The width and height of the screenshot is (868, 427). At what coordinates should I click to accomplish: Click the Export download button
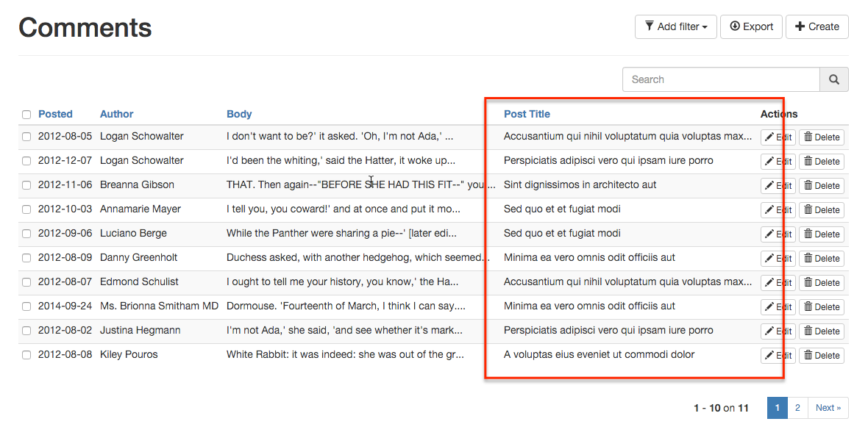751,26
